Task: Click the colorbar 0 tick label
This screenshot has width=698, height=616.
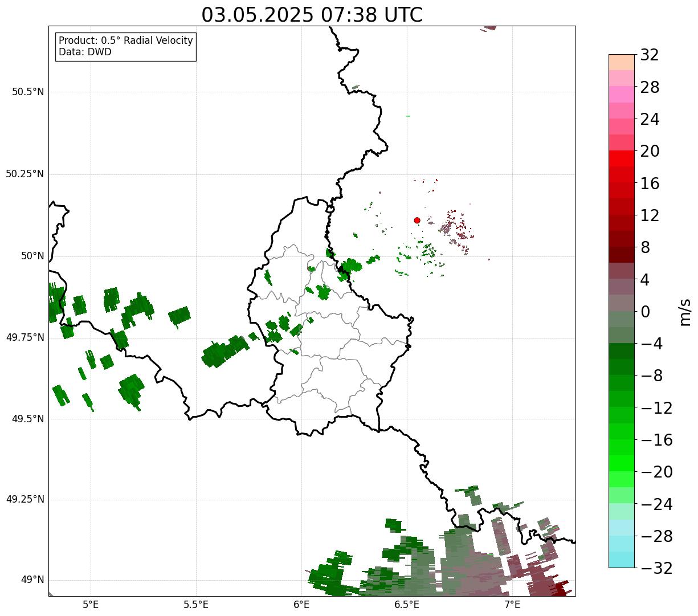Action: click(645, 312)
